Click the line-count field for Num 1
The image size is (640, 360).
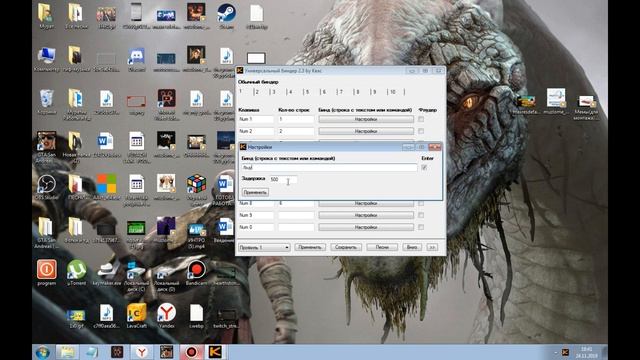click(x=296, y=119)
